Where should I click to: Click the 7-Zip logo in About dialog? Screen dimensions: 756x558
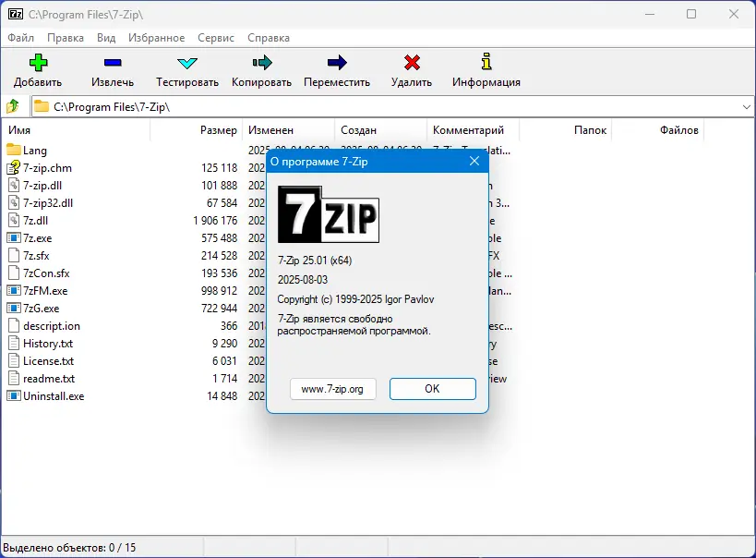(329, 213)
